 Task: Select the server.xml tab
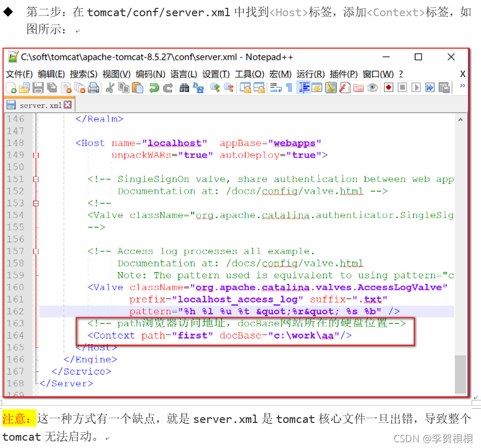point(39,105)
